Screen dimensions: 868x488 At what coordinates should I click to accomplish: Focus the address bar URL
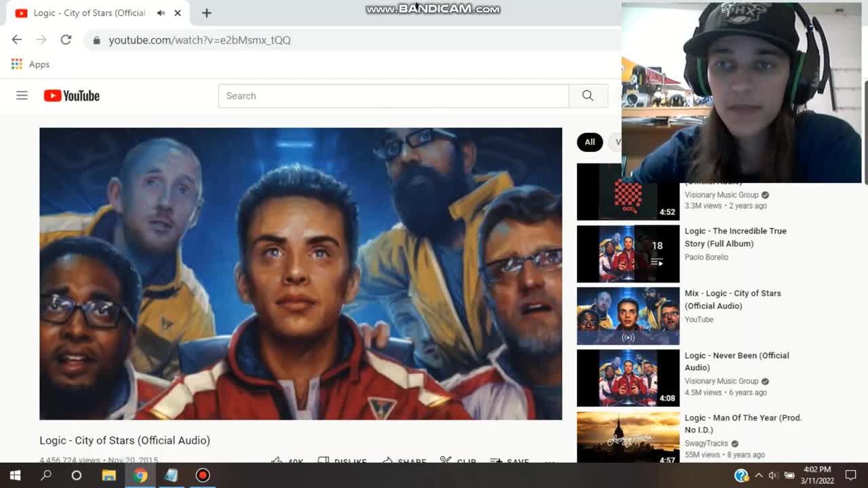[x=199, y=40]
